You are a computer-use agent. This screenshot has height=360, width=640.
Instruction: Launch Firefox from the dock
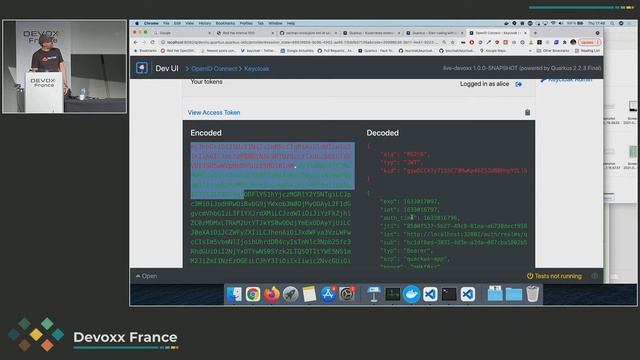pos(271,294)
